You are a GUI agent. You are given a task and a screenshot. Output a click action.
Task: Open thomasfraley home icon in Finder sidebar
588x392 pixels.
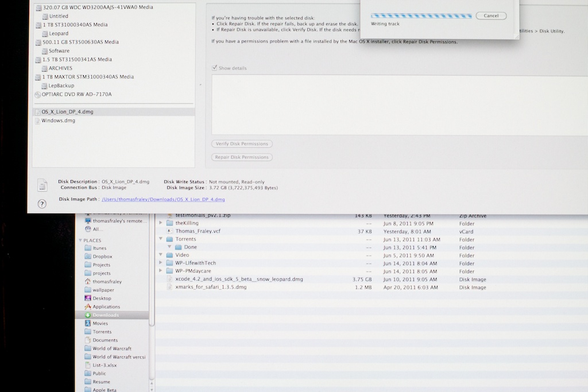tap(88, 281)
